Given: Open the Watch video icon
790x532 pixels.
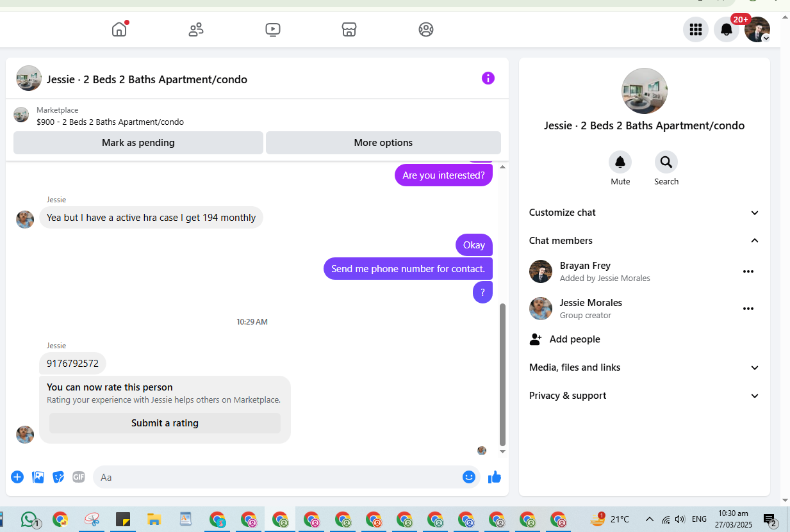Looking at the screenshot, I should pyautogui.click(x=272, y=29).
